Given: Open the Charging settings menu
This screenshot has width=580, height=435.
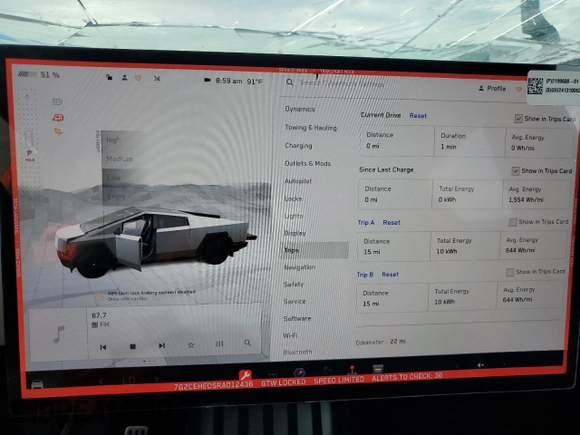Looking at the screenshot, I should coord(299,146).
